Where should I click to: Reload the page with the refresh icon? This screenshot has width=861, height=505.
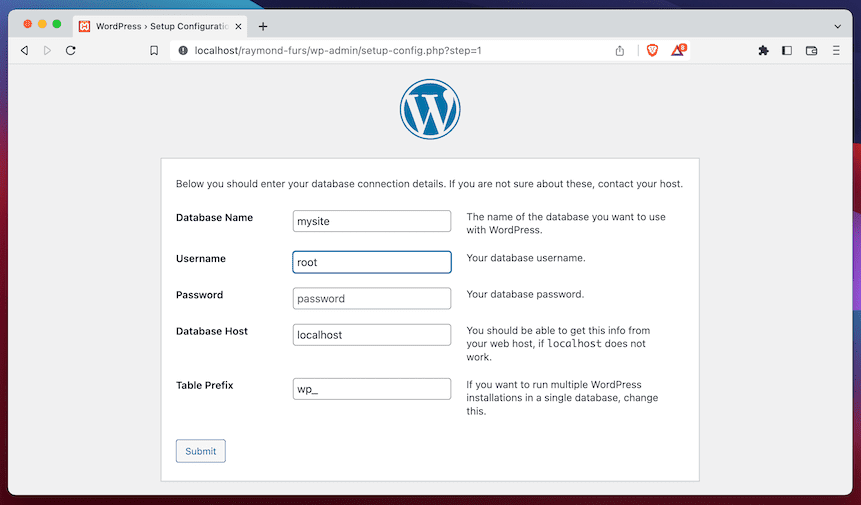tap(70, 50)
